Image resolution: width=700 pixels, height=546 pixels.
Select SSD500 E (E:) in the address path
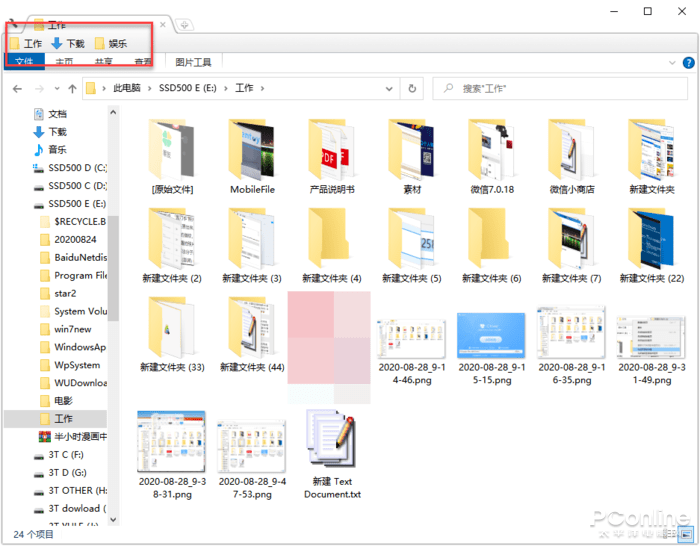tap(188, 88)
